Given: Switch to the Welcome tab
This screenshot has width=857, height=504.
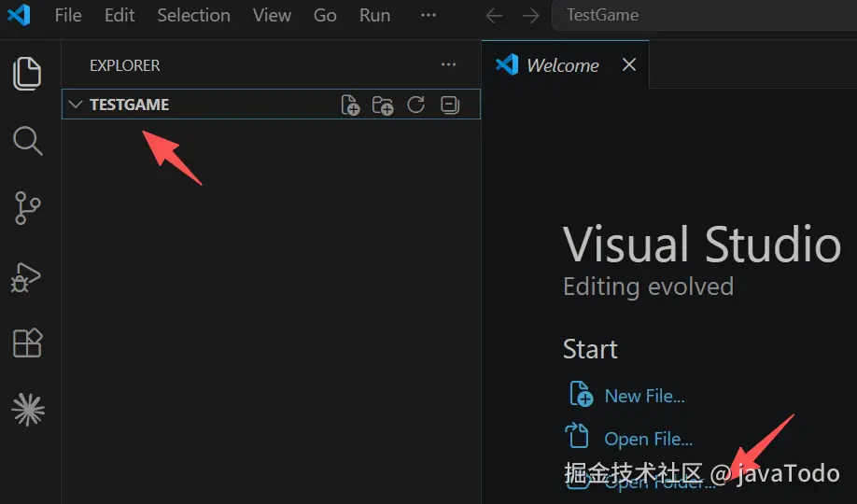Looking at the screenshot, I should (562, 65).
